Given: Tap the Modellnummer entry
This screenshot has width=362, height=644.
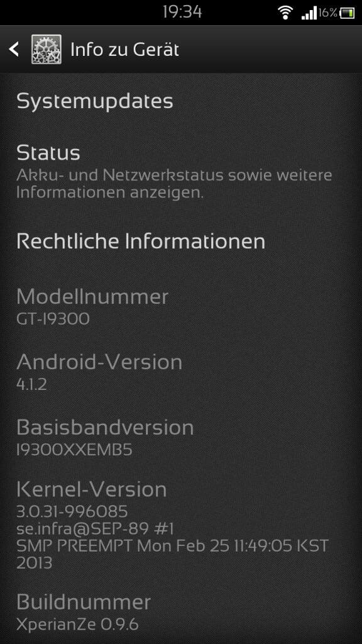Looking at the screenshot, I should point(181,306).
